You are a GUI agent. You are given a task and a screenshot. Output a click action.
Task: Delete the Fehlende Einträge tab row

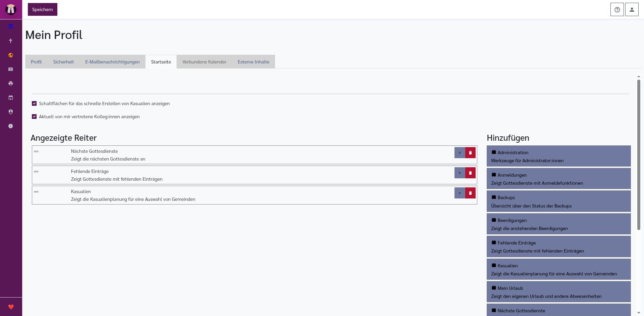click(x=470, y=173)
